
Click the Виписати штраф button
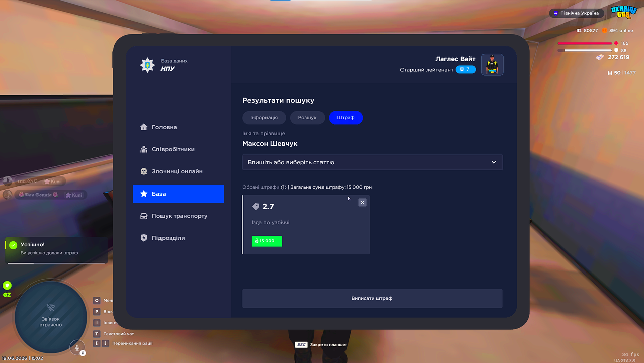(372, 298)
